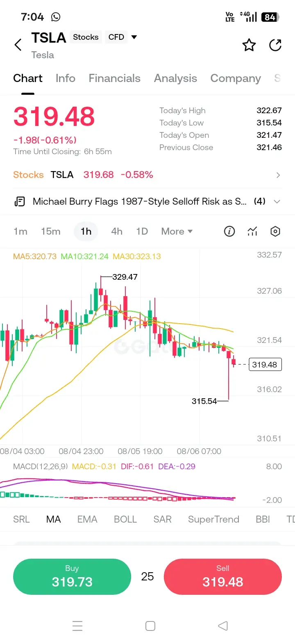Tap Android home square button
Screen dimensions: 295x644
150,626
